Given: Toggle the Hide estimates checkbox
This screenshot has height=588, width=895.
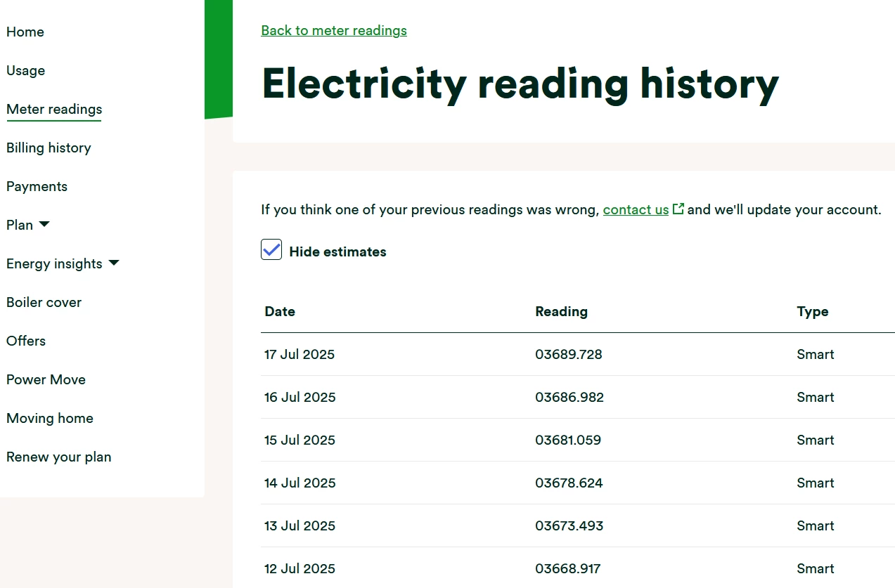Looking at the screenshot, I should pyautogui.click(x=271, y=249).
